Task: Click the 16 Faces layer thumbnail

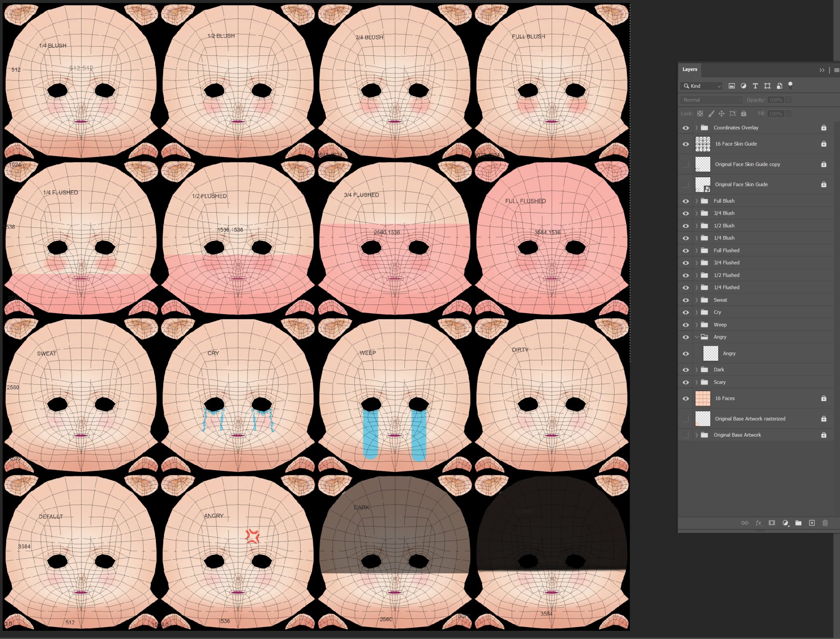Action: click(x=703, y=398)
